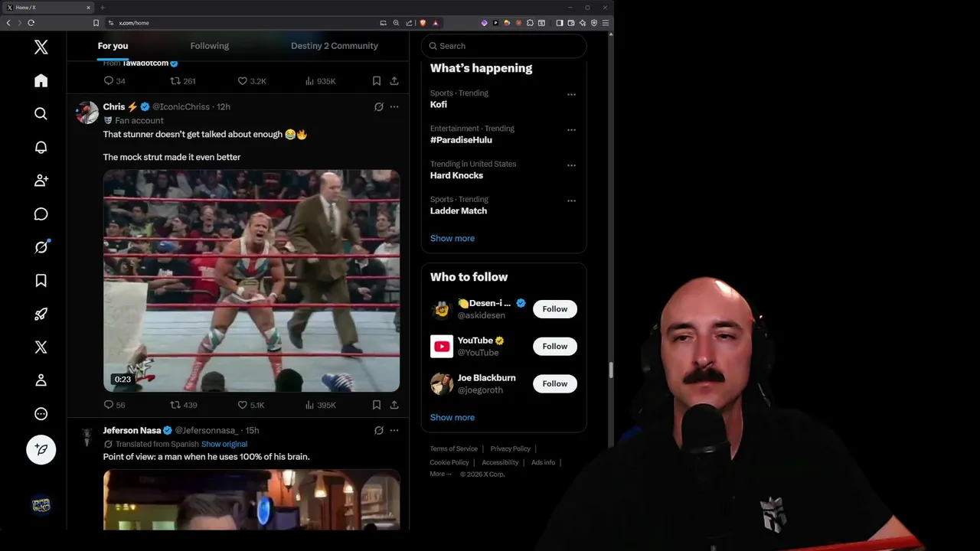Screen dimensions: 980x551
Task: Open Kofi trending topic
Action: [439, 105]
